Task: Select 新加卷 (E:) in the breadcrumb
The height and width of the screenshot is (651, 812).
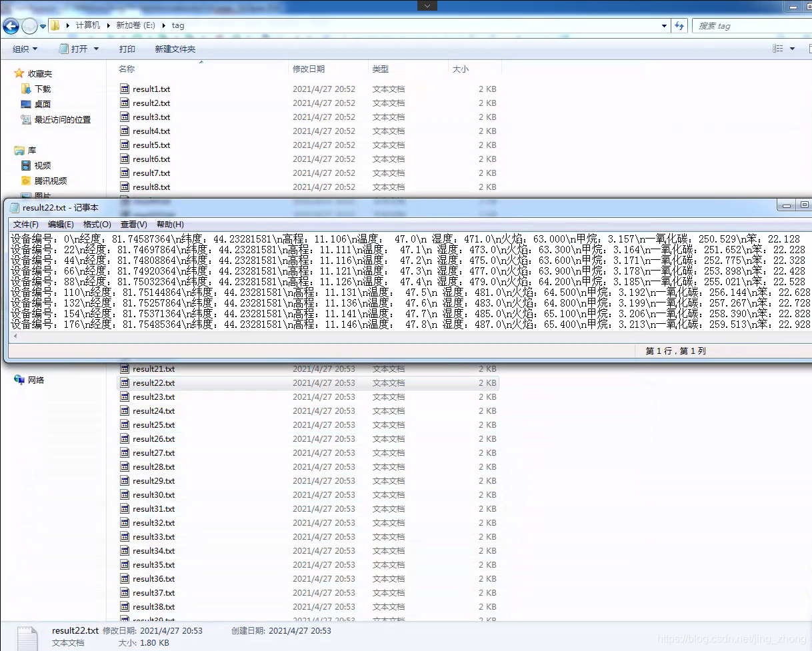Action: click(135, 25)
